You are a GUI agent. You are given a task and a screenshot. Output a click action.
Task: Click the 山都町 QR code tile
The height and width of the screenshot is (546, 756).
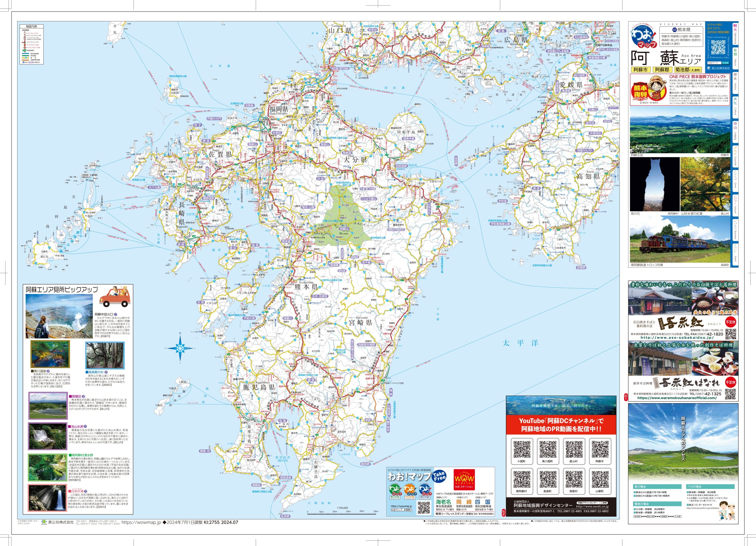[x=600, y=481]
